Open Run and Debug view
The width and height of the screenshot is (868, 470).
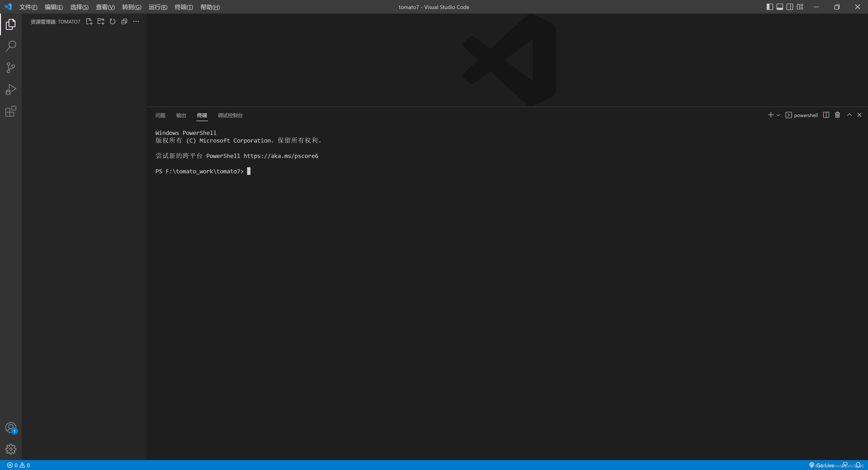tap(11, 90)
